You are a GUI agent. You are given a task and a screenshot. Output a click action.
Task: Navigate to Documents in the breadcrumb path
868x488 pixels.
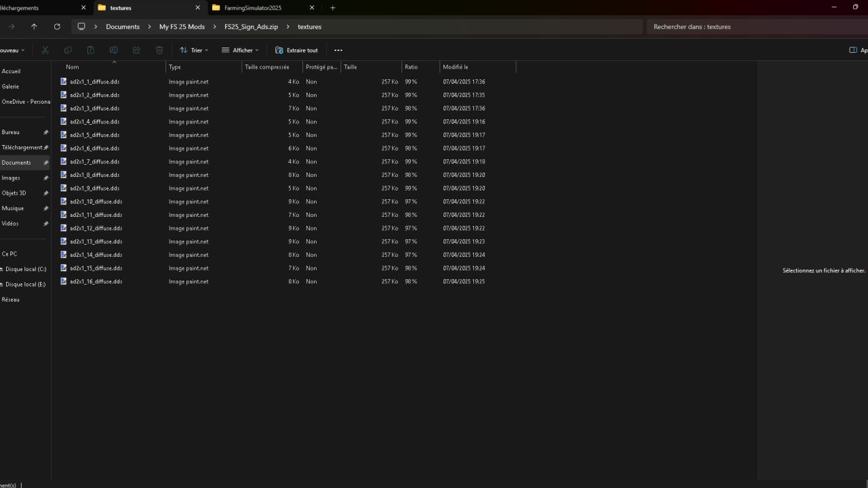[123, 27]
